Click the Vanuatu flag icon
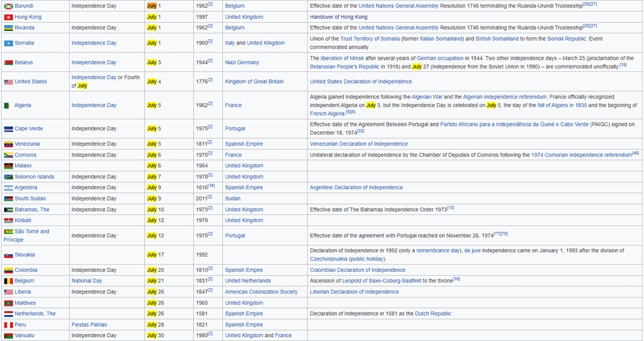This screenshot has height=341, width=644. [8, 336]
